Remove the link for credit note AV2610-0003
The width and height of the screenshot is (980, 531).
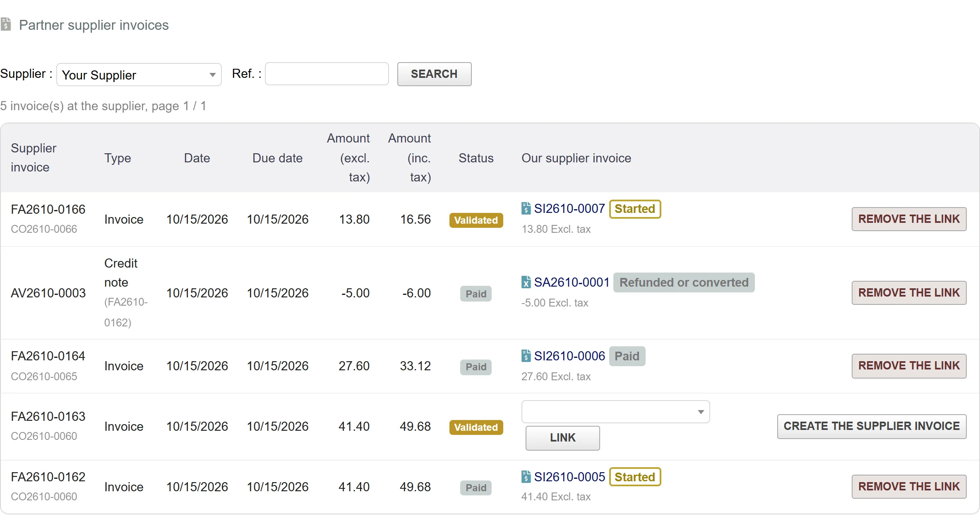(x=909, y=293)
